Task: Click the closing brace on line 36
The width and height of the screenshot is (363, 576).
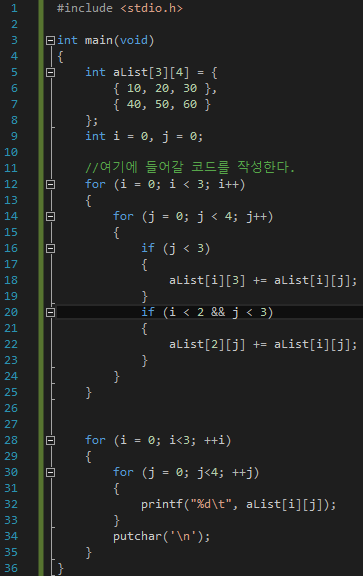Action: [x=61, y=568]
